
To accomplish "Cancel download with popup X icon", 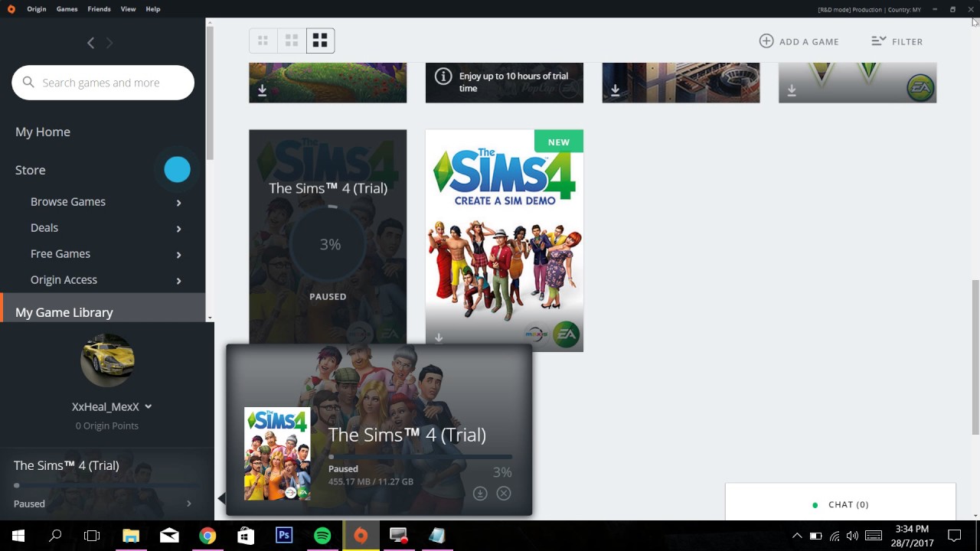I will 504,493.
